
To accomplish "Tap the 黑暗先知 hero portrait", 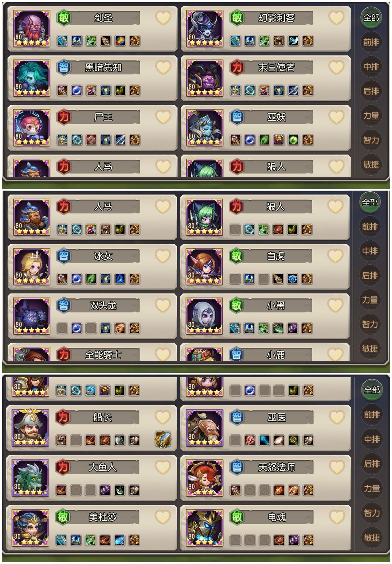I will [32, 78].
